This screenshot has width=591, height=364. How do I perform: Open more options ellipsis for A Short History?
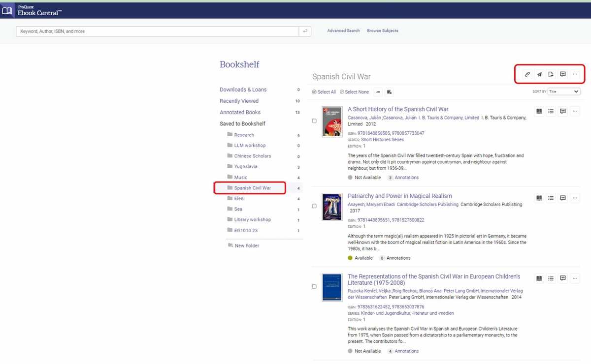pos(575,111)
